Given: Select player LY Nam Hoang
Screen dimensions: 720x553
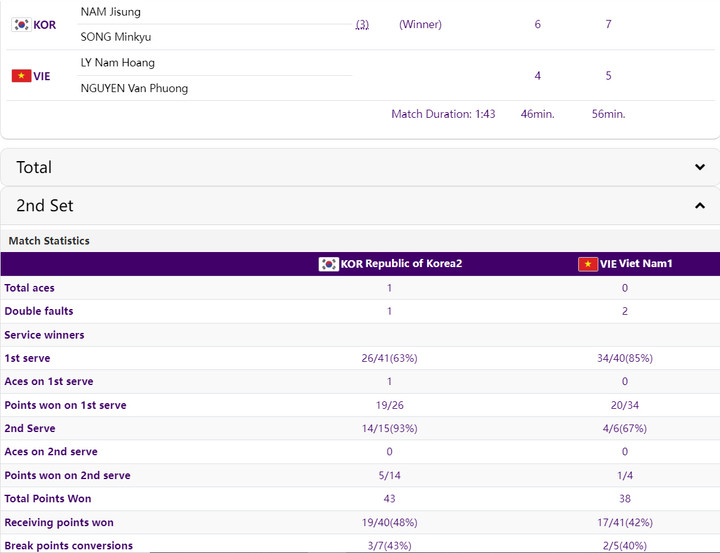Looking at the screenshot, I should (117, 63).
